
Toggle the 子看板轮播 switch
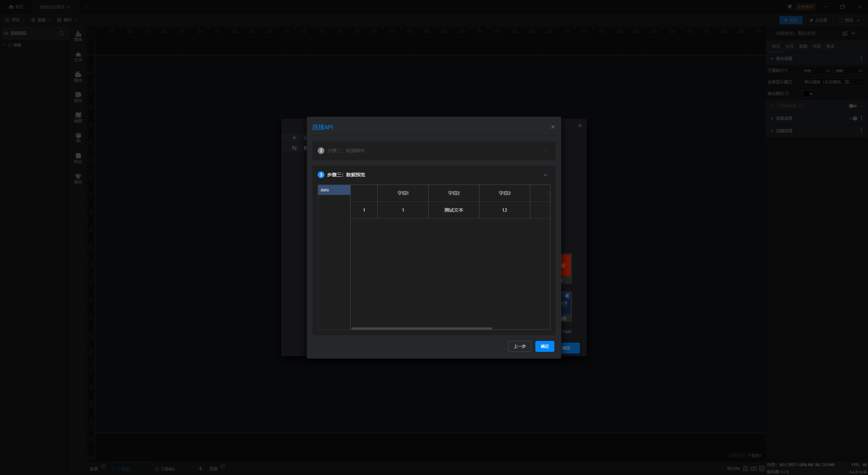pos(852,106)
